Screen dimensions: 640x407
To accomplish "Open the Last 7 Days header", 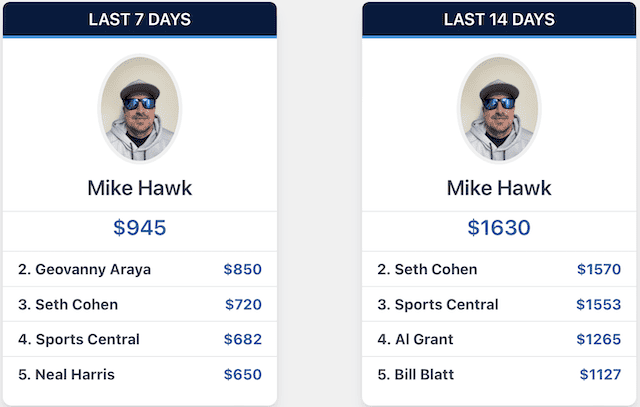I will (140, 20).
